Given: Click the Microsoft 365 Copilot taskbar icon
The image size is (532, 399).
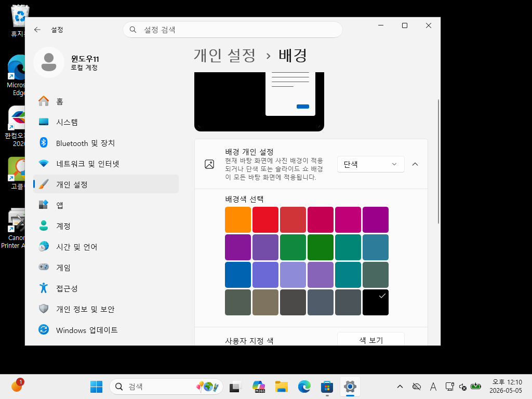Looking at the screenshot, I should [259, 387].
